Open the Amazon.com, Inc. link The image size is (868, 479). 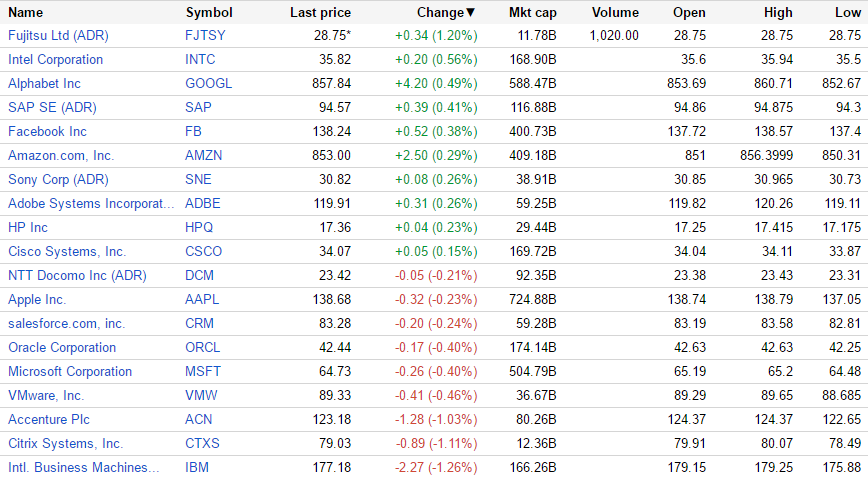[x=61, y=155]
